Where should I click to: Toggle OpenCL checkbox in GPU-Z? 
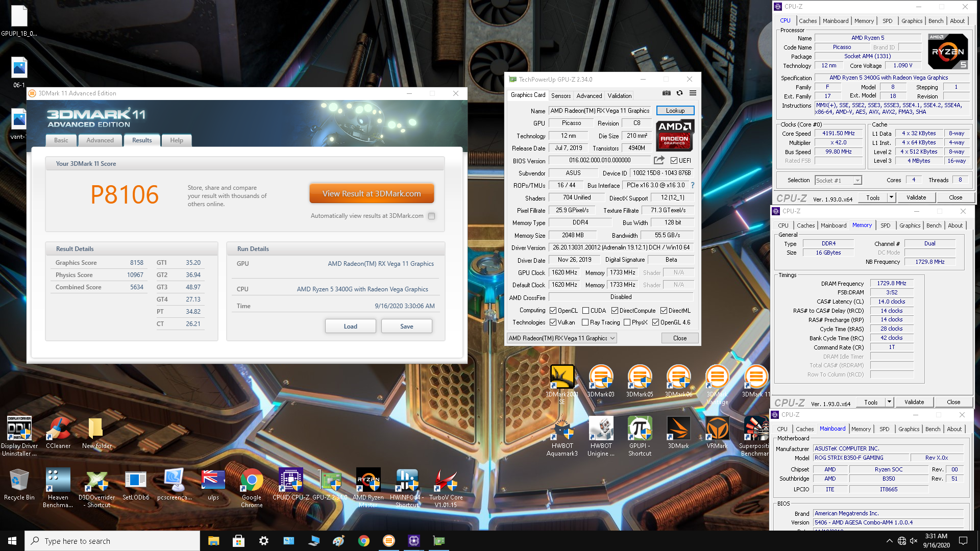pyautogui.click(x=553, y=310)
